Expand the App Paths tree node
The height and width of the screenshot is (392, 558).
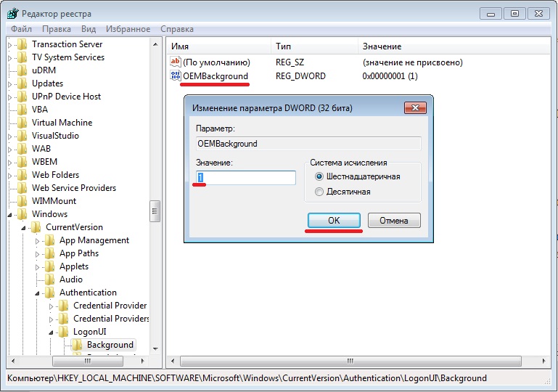37,254
